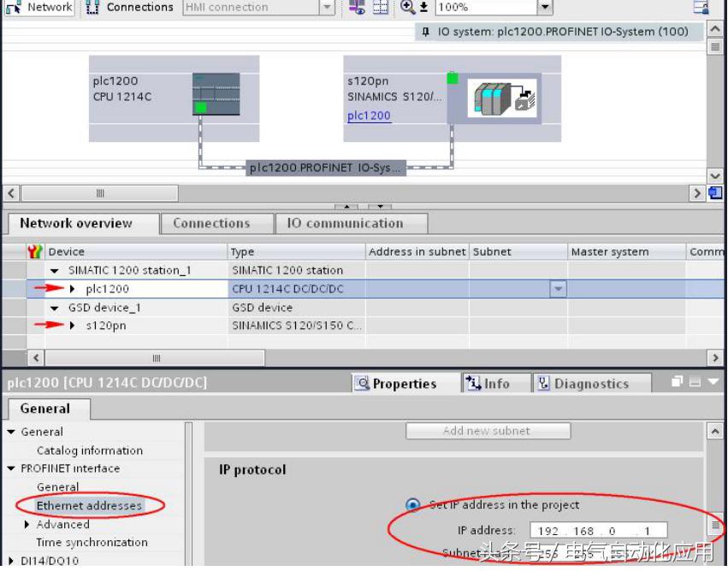Collapse the General tree node

(x=11, y=432)
